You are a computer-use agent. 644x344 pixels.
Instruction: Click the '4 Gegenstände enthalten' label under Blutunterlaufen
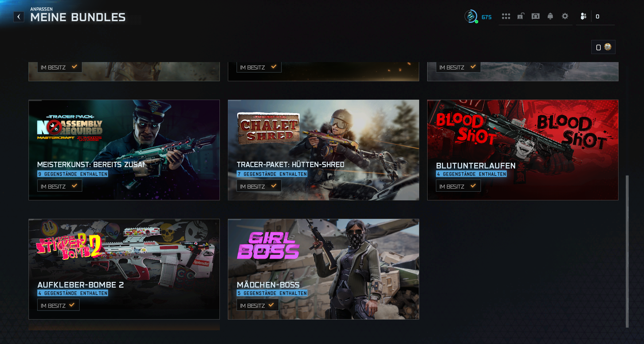tap(471, 174)
